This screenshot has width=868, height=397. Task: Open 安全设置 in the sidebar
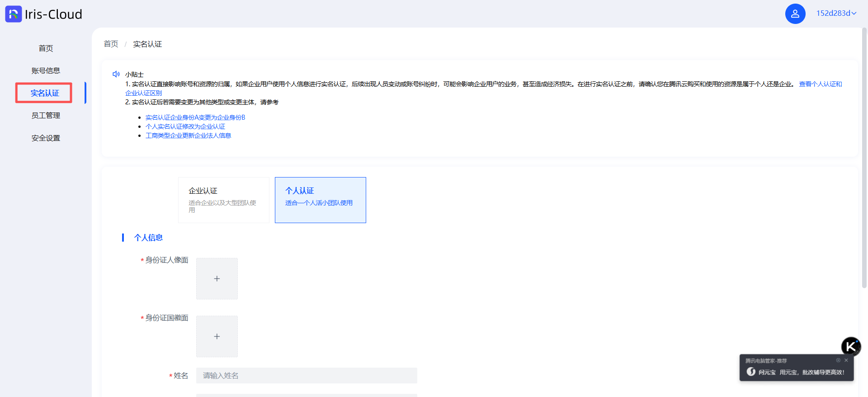46,138
